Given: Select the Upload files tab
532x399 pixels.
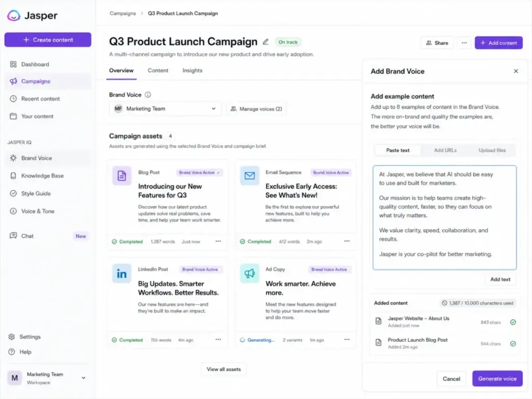Looking at the screenshot, I should point(492,150).
